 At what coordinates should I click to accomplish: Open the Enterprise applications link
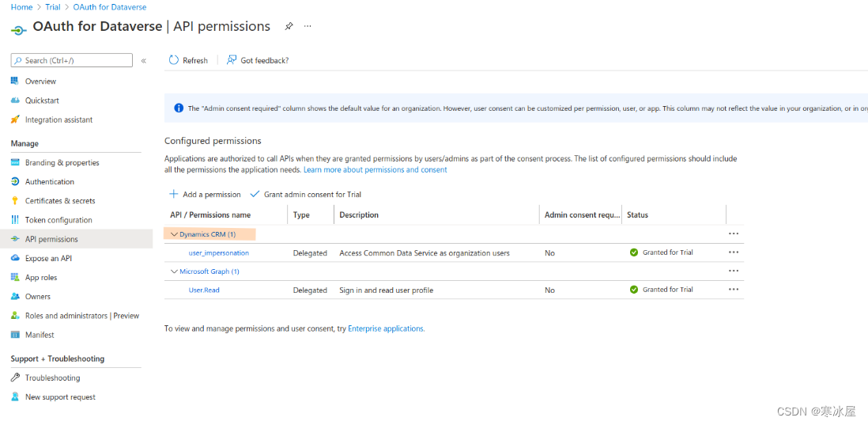[386, 328]
